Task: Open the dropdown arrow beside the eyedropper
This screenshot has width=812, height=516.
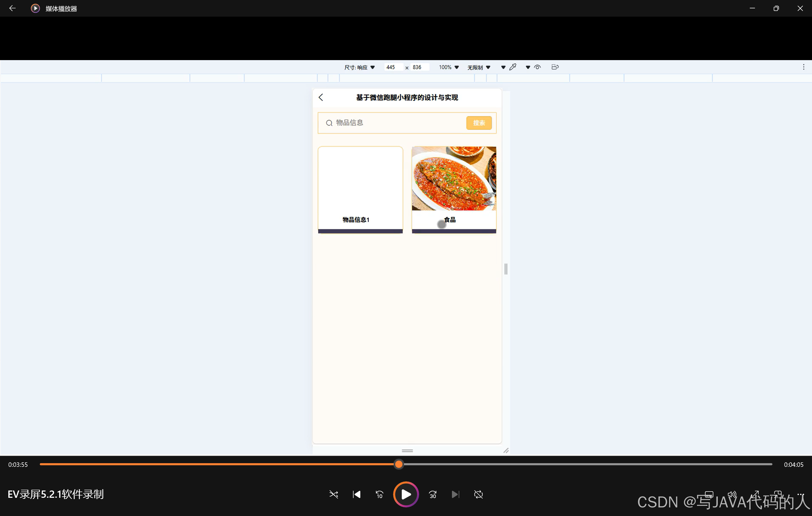Action: pyautogui.click(x=503, y=67)
